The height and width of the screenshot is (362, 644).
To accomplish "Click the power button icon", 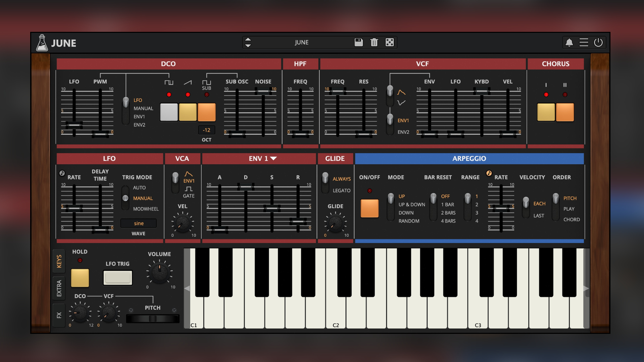I will 598,43.
